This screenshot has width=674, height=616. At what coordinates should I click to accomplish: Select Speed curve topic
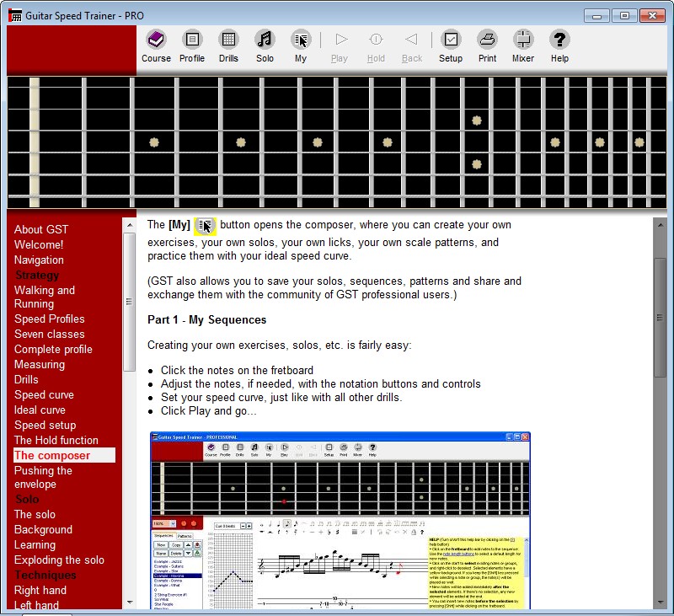point(44,394)
